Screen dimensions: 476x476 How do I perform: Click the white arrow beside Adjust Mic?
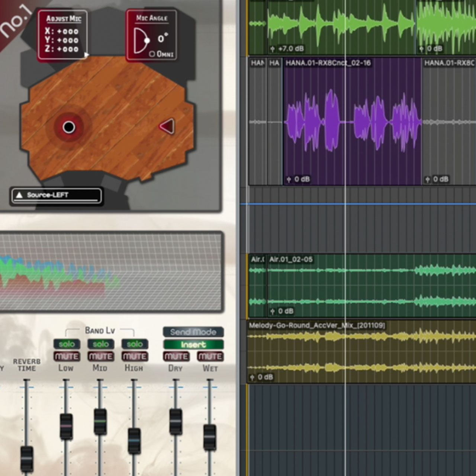point(87,55)
